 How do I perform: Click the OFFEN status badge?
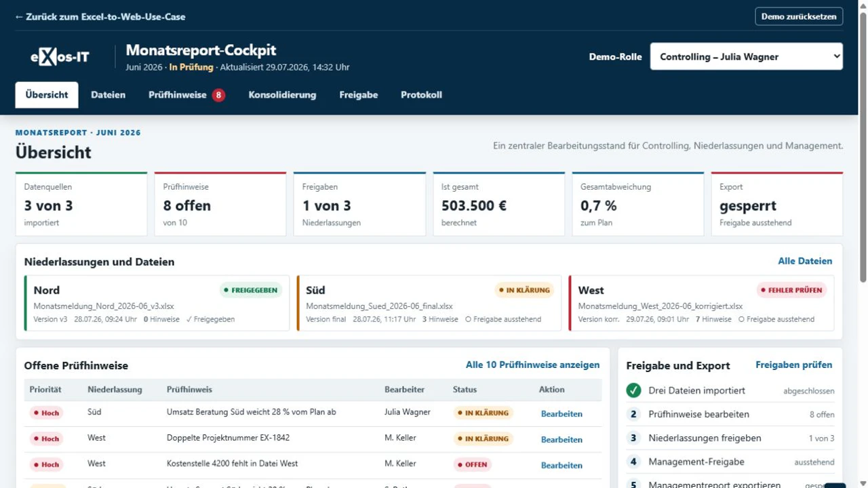click(x=472, y=465)
